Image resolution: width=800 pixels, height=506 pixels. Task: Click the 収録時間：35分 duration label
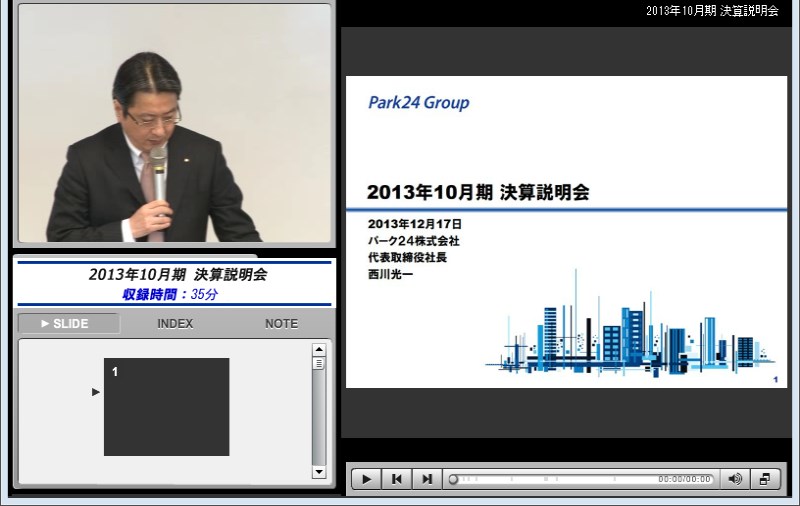170,294
